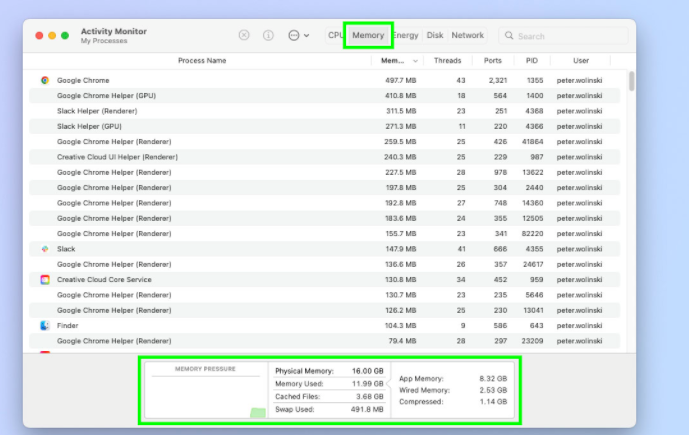Open the ellipsis more-options dropdown

coord(297,35)
